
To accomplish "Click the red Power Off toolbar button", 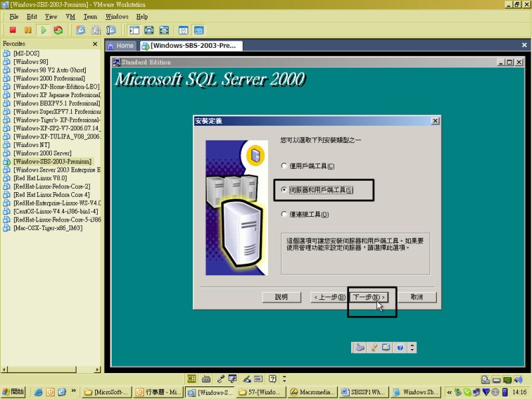I will pyautogui.click(x=13, y=30).
